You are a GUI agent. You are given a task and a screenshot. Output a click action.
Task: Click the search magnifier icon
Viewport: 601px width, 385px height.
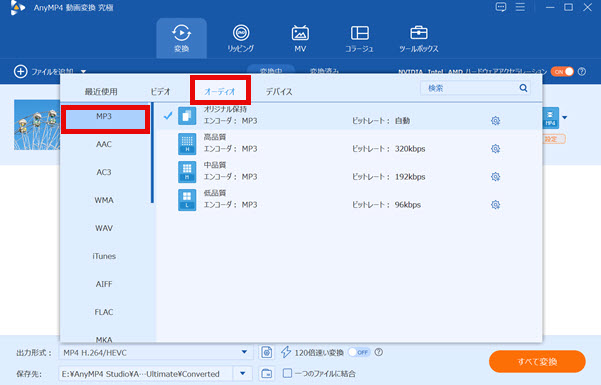click(x=523, y=88)
